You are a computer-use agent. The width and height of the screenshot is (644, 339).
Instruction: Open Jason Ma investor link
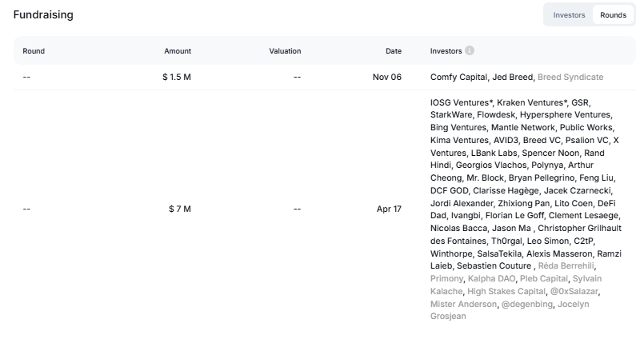click(511, 228)
